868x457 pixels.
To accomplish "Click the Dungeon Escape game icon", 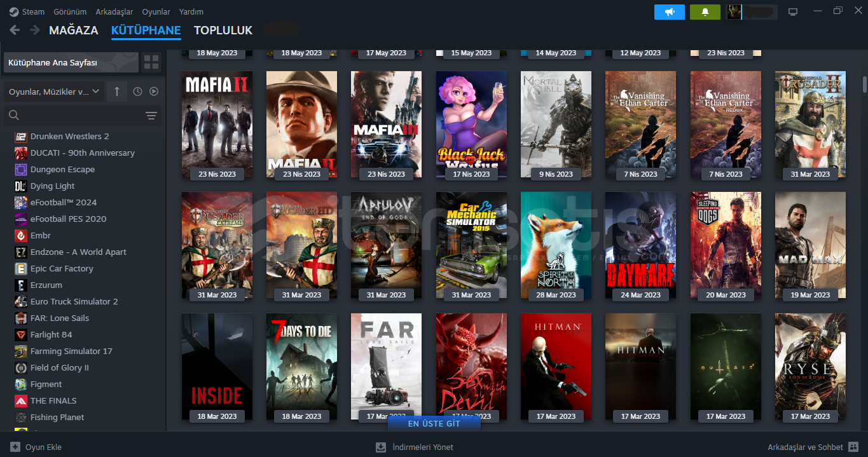I will (x=20, y=169).
